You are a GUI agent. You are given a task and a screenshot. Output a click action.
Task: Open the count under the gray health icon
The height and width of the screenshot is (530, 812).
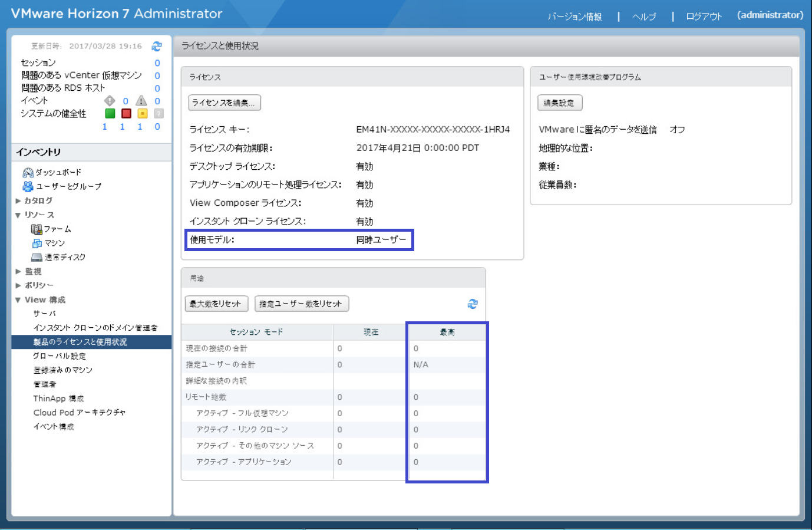tap(157, 127)
